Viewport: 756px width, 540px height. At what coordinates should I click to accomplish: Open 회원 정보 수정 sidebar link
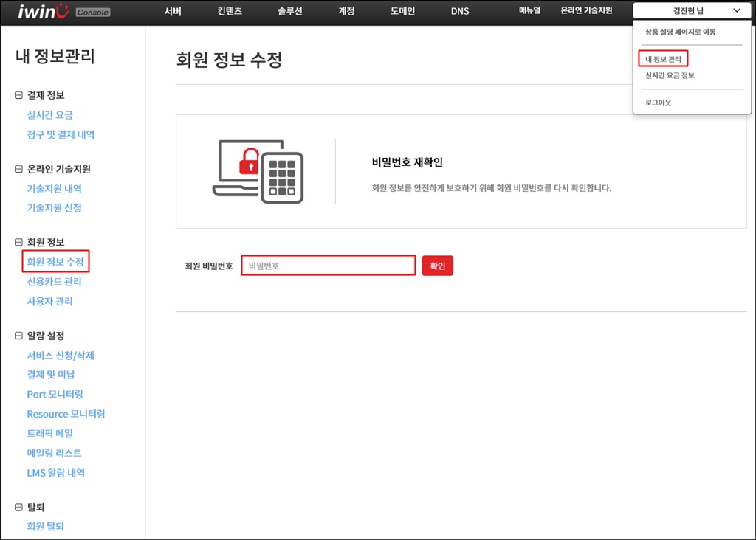[x=55, y=262]
